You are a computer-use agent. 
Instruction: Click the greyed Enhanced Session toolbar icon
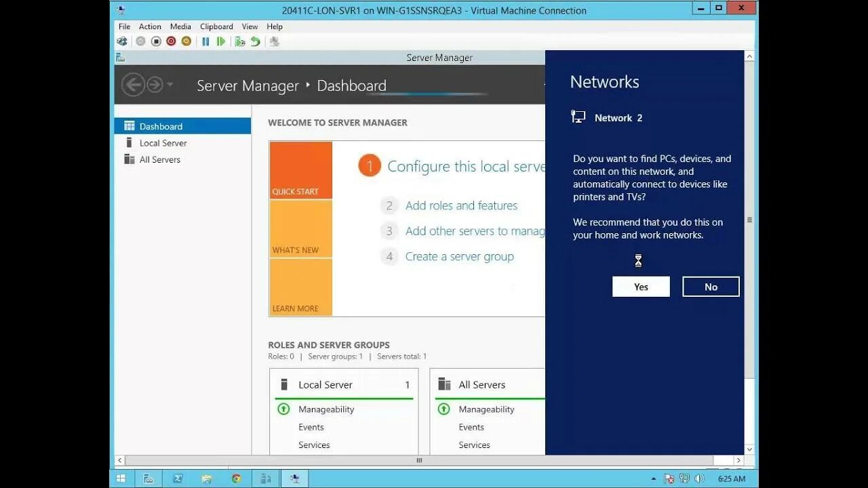[x=274, y=41]
